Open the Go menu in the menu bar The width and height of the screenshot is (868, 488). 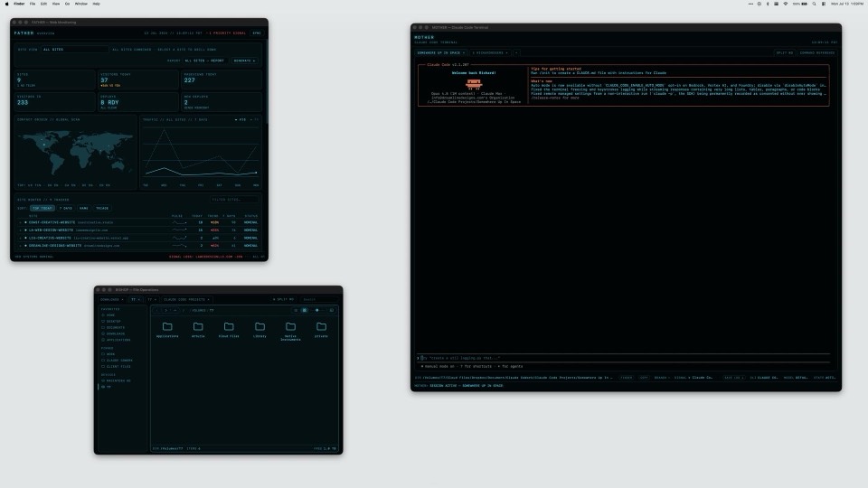click(67, 4)
